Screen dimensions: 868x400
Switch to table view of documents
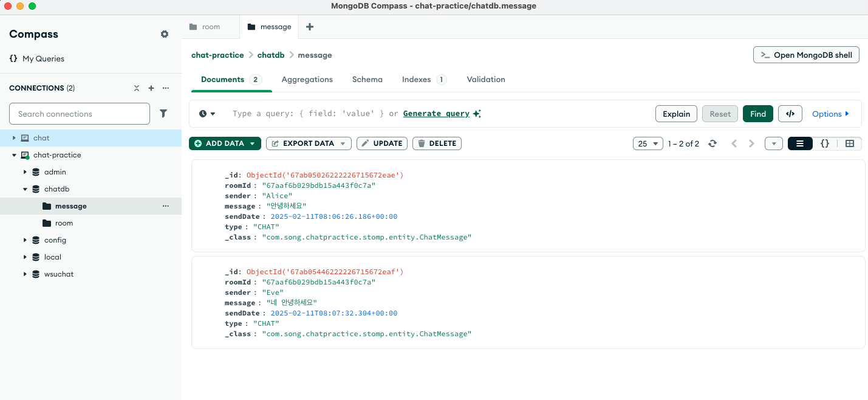[x=850, y=143]
